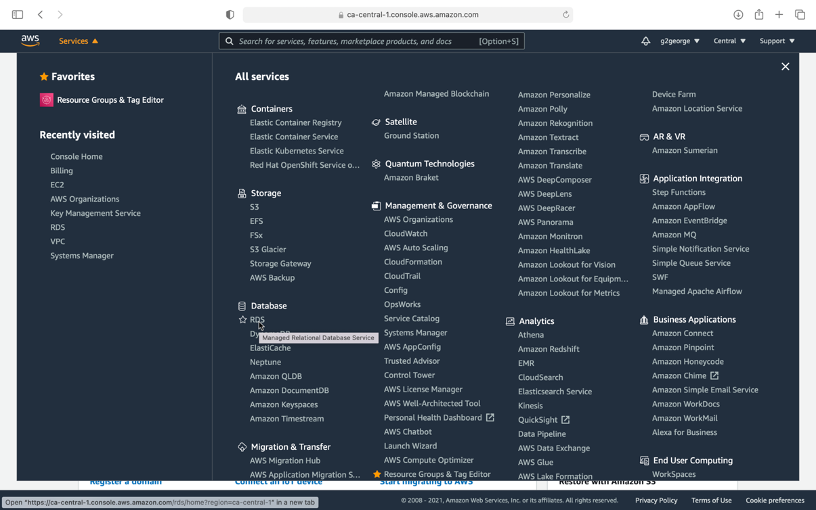
Task: Click the services search field
Action: tap(372, 41)
